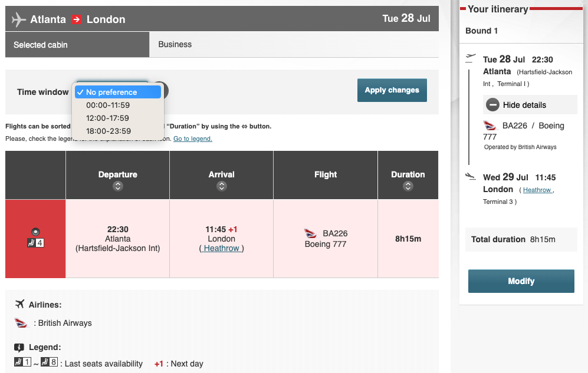The height and width of the screenshot is (373, 588).
Task: Click the departing airplane icon beside Tue 28 Jul
Action: pyautogui.click(x=470, y=58)
